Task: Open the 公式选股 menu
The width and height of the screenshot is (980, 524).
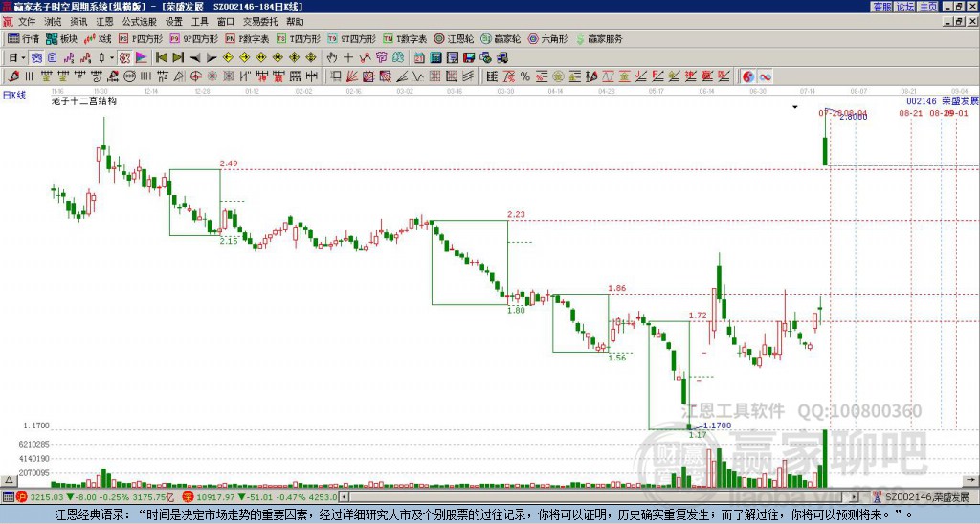Action: click(140, 22)
